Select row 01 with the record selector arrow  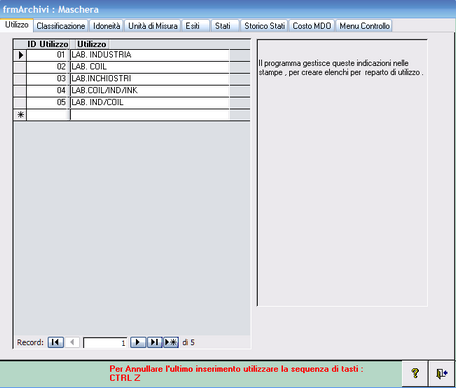(20, 55)
